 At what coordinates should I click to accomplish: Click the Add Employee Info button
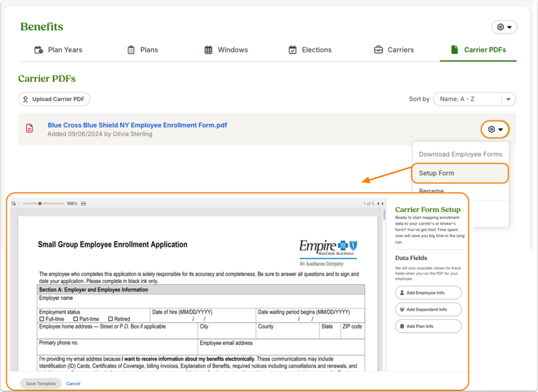(x=429, y=293)
